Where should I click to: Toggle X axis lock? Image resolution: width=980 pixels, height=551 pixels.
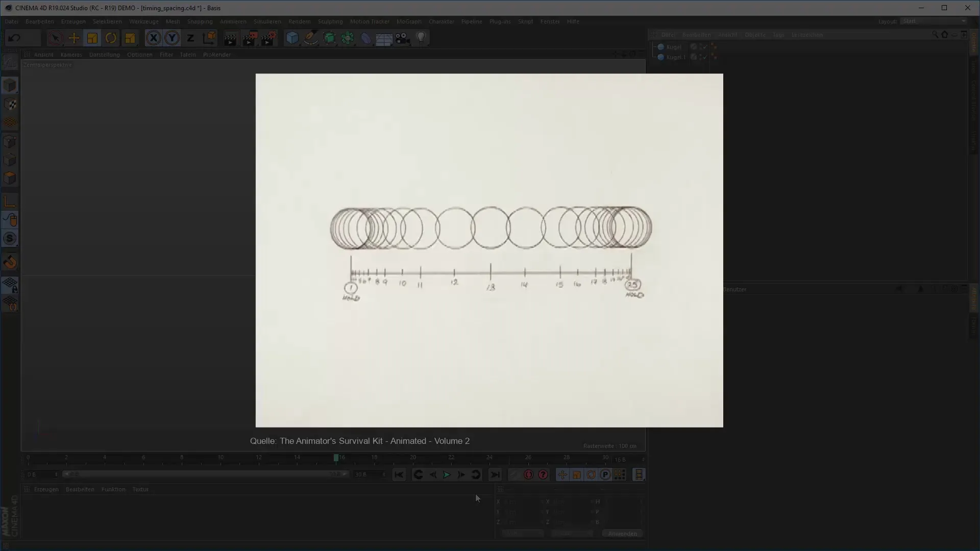coord(153,38)
